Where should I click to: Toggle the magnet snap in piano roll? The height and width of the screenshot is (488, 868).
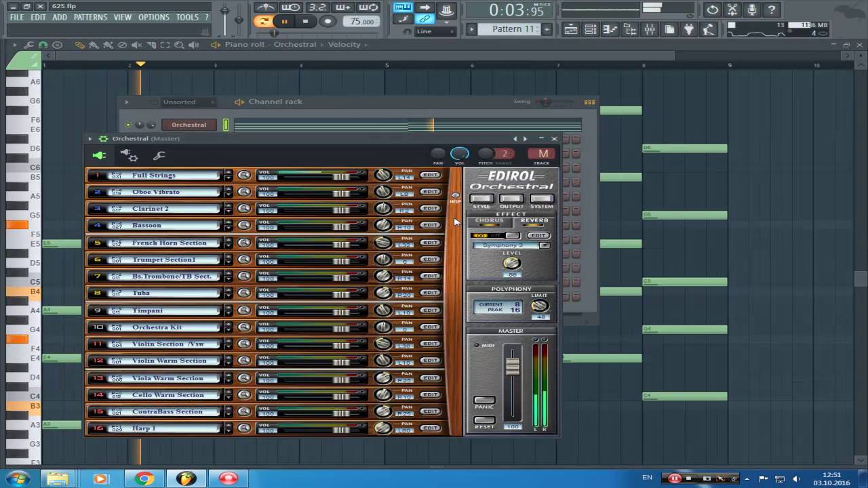[x=43, y=45]
